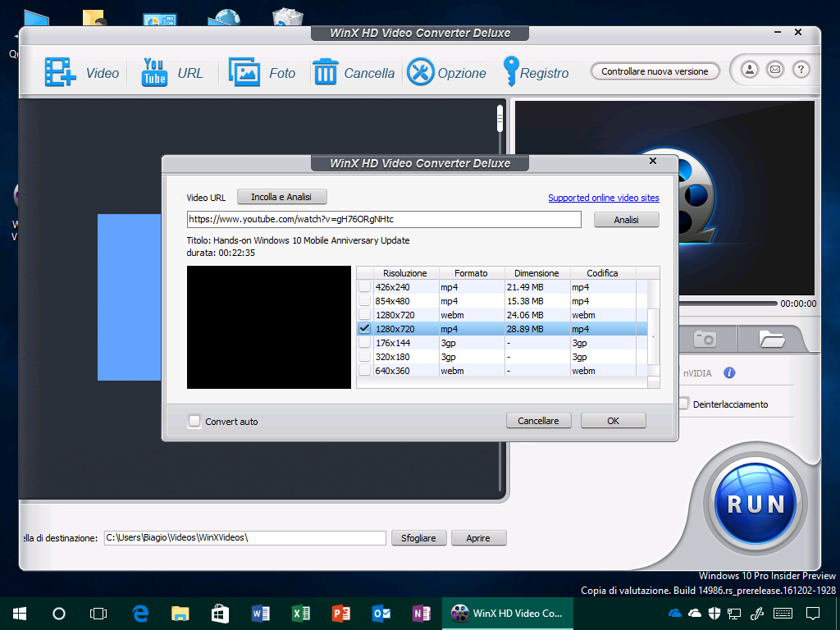Open File Explorer from the taskbar

click(x=180, y=614)
